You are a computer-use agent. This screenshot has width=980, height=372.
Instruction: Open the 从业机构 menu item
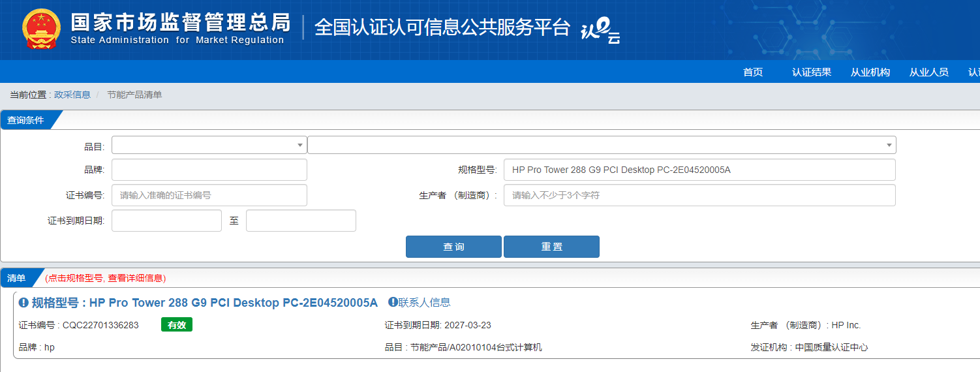click(x=870, y=72)
